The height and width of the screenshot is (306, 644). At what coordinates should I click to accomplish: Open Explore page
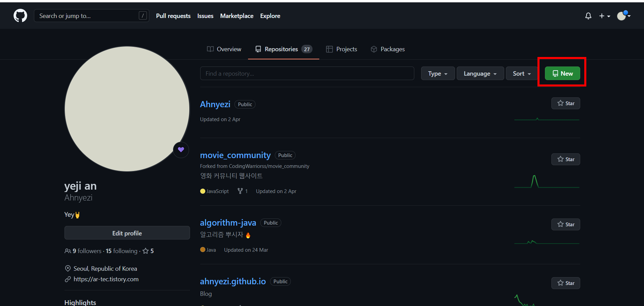pos(270,16)
